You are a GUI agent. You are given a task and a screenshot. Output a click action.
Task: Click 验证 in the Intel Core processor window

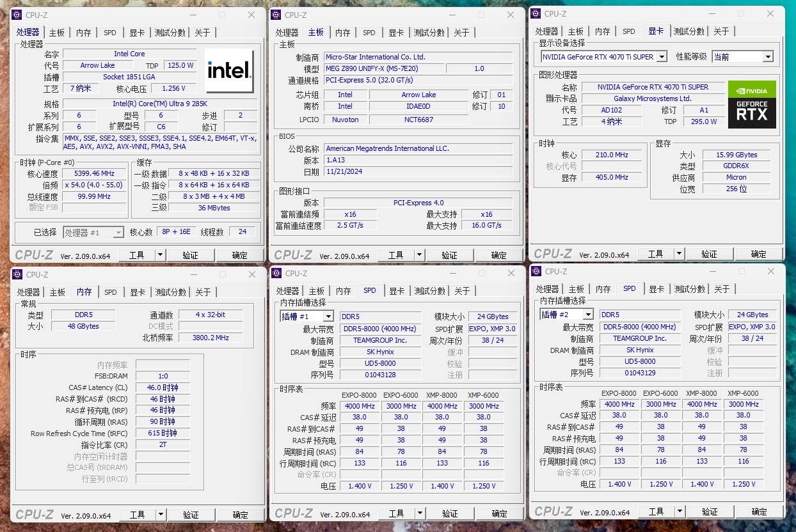click(190, 255)
